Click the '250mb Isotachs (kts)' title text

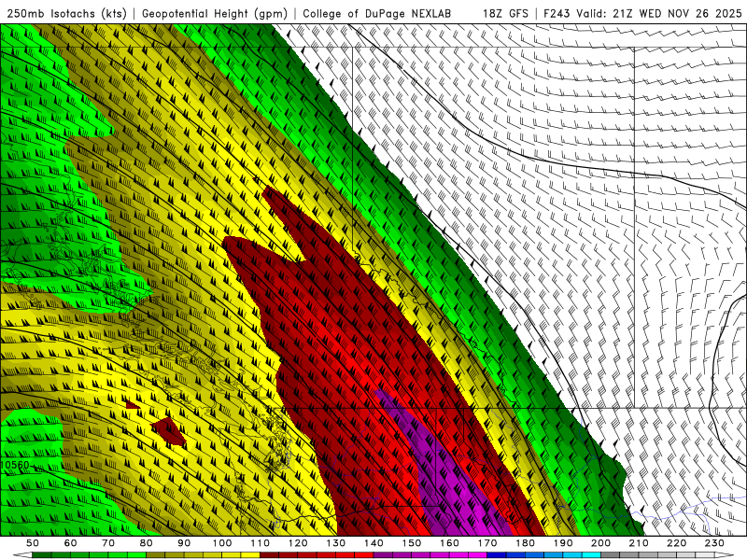[67, 14]
